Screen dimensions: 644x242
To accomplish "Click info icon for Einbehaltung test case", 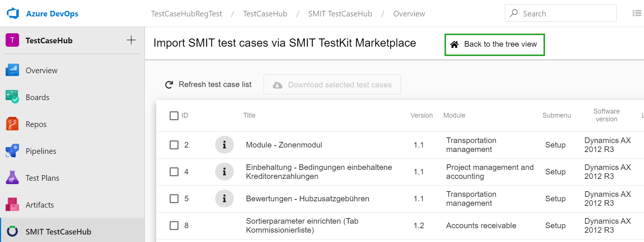I will pos(224,172).
